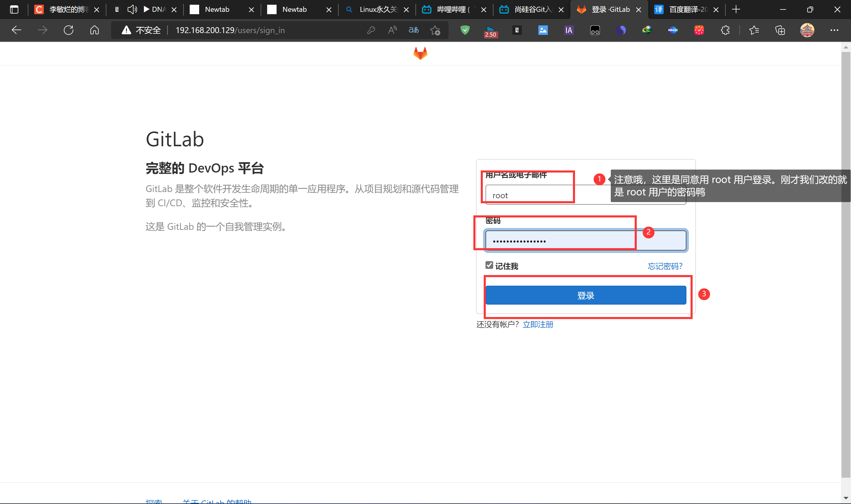Toggle the 记住我 remember me checkbox
This screenshot has width=851, height=504.
(489, 265)
